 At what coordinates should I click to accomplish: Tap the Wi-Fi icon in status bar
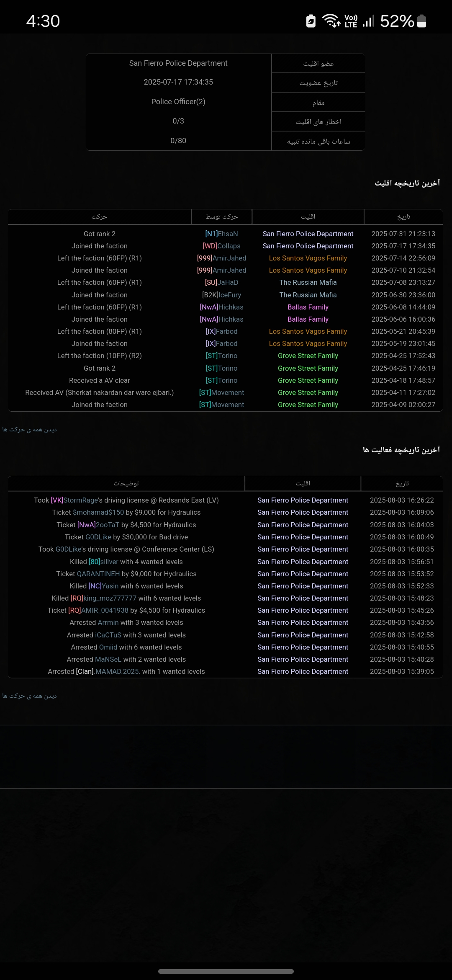point(331,21)
